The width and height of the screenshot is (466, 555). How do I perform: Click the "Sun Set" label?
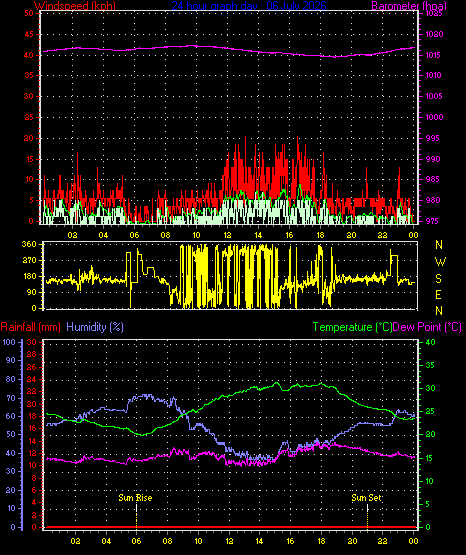(367, 498)
